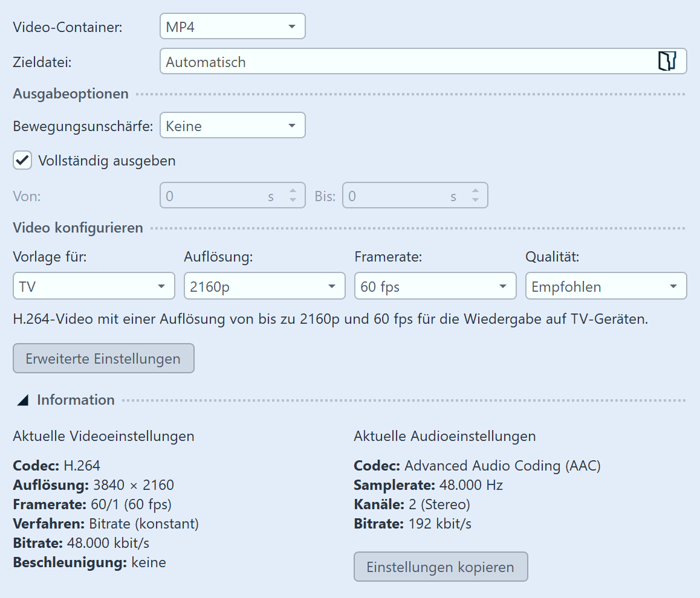Increase the Bis value with up arrow
Screen dimensions: 700x598
476,191
